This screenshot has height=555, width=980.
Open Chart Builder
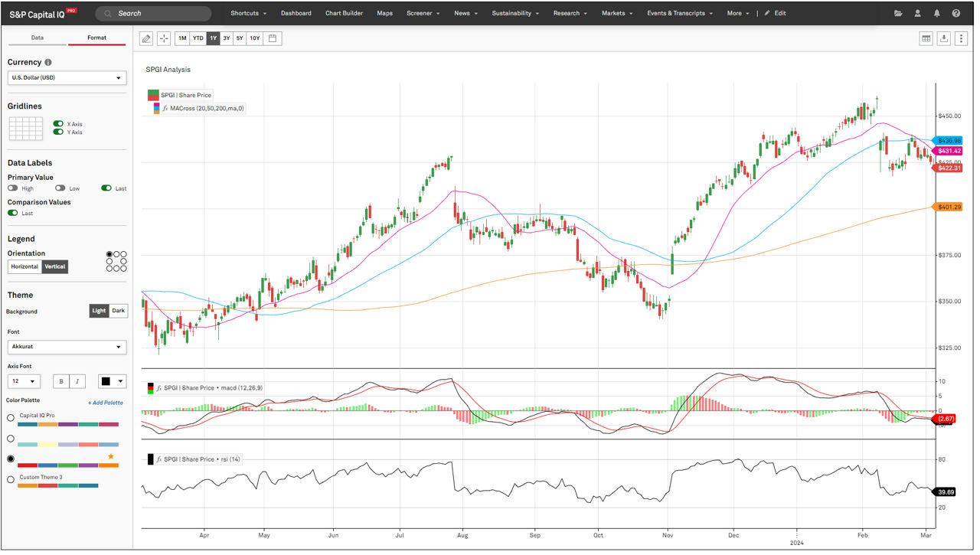(x=344, y=13)
